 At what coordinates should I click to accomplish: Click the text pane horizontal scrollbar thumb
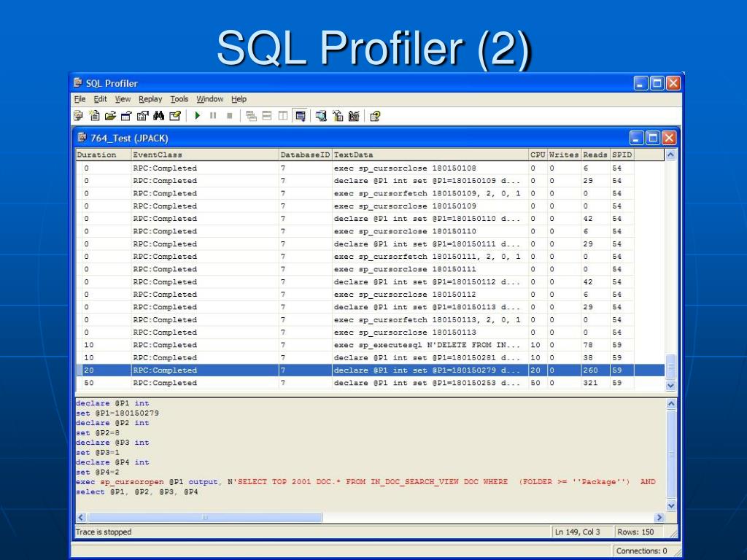pos(205,518)
